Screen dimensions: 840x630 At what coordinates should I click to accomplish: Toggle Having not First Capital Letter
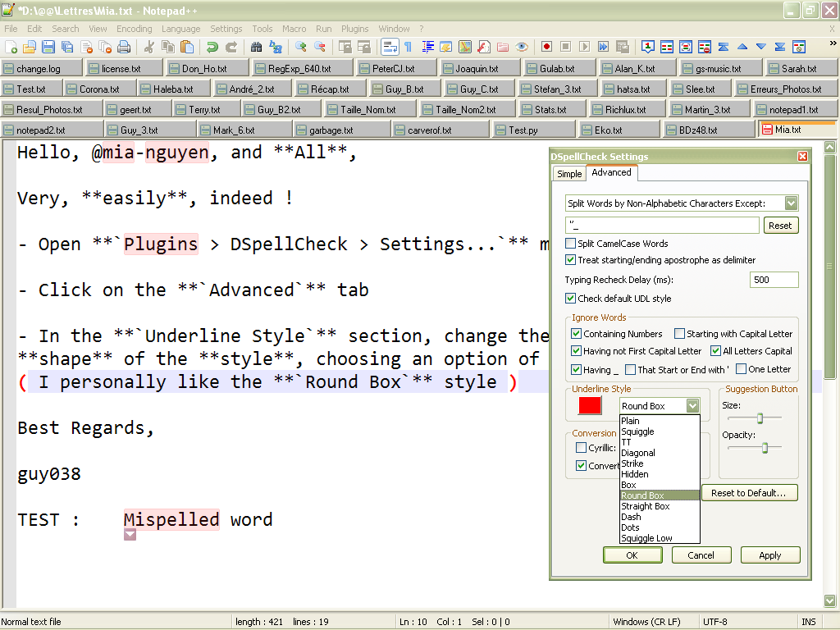tap(577, 351)
